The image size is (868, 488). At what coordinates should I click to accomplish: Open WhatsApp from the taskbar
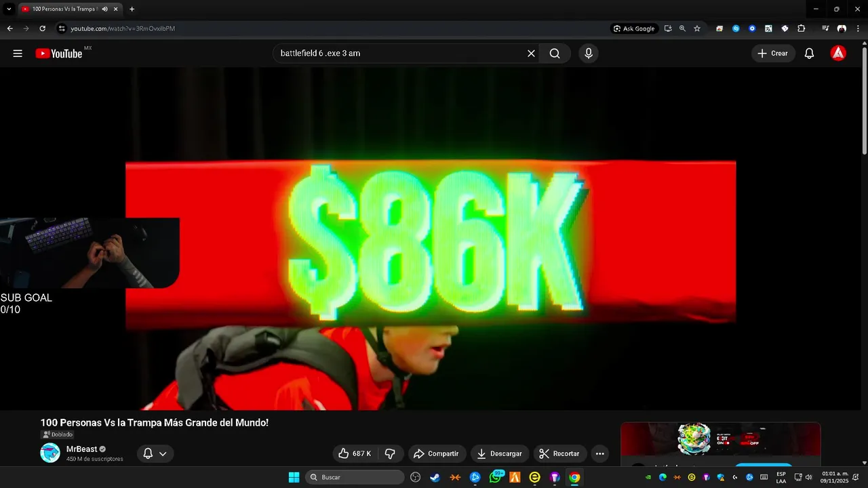[x=495, y=477]
